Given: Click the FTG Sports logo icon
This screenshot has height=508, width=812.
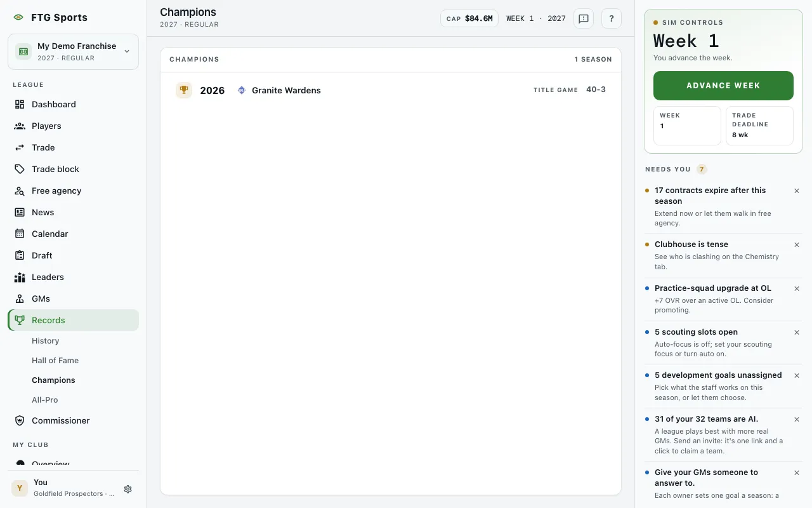Looking at the screenshot, I should click(18, 18).
